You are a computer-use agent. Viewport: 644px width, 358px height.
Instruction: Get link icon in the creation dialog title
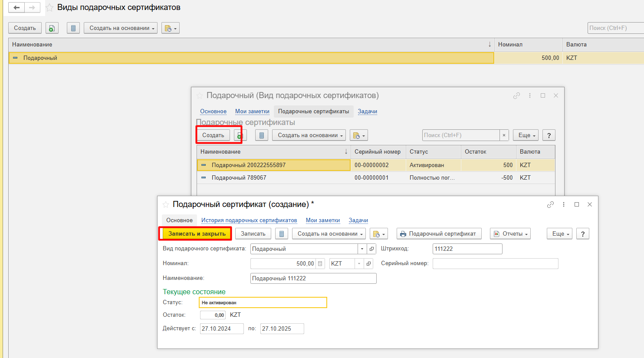click(x=550, y=204)
